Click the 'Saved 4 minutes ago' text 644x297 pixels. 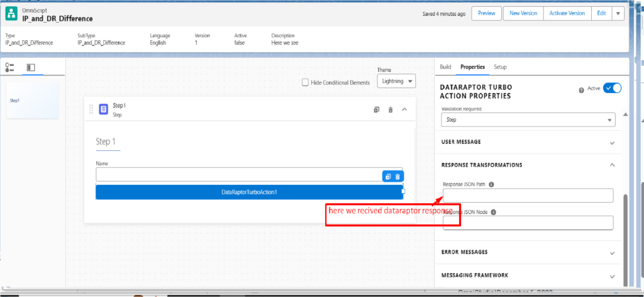444,14
